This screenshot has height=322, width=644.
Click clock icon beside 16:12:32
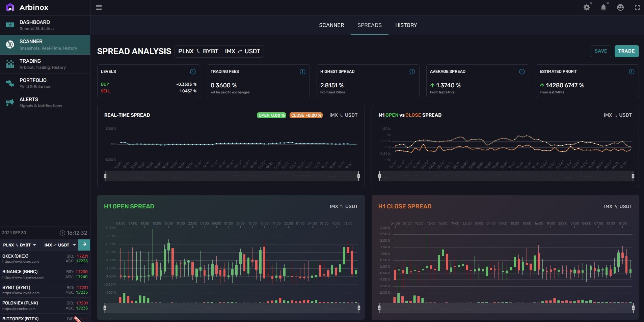pos(62,233)
